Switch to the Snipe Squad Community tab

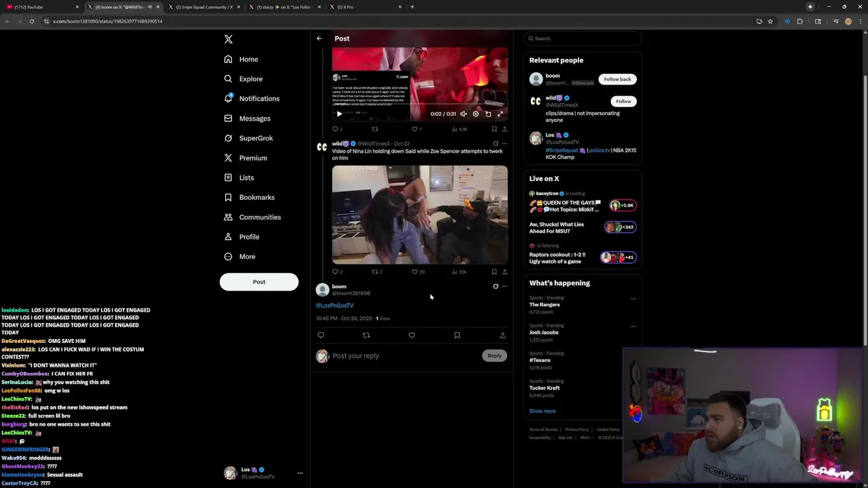203,7
